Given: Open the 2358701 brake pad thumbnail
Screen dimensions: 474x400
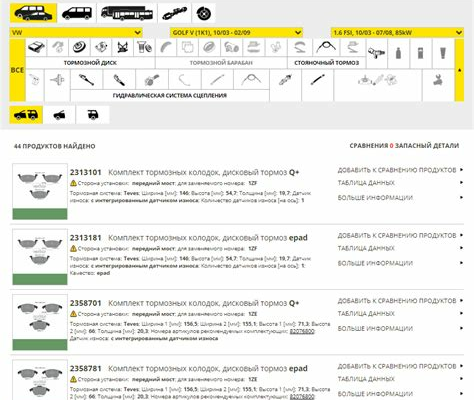Looking at the screenshot, I should [40, 322].
